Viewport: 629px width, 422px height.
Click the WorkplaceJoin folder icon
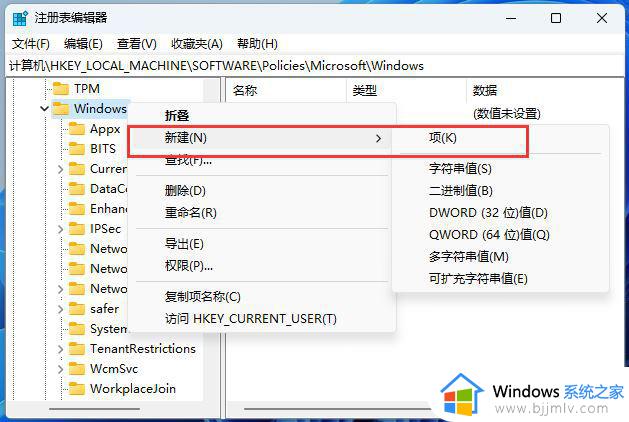coord(77,389)
